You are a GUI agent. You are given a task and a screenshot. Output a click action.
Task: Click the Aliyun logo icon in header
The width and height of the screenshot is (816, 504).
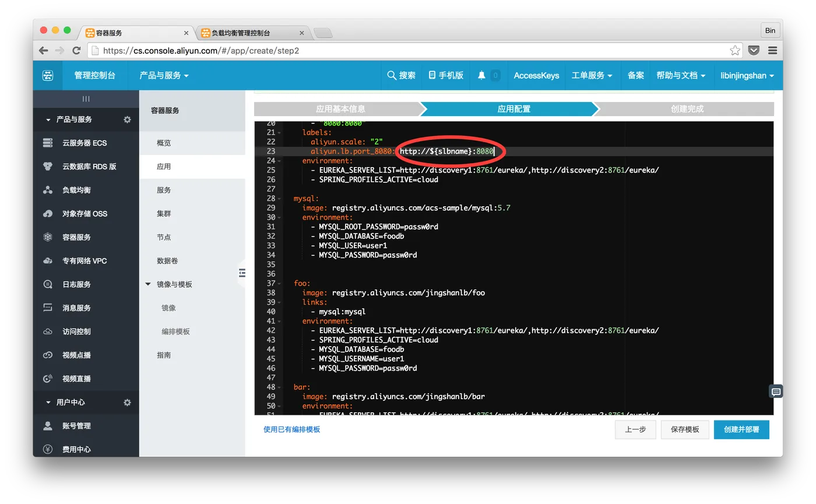48,75
